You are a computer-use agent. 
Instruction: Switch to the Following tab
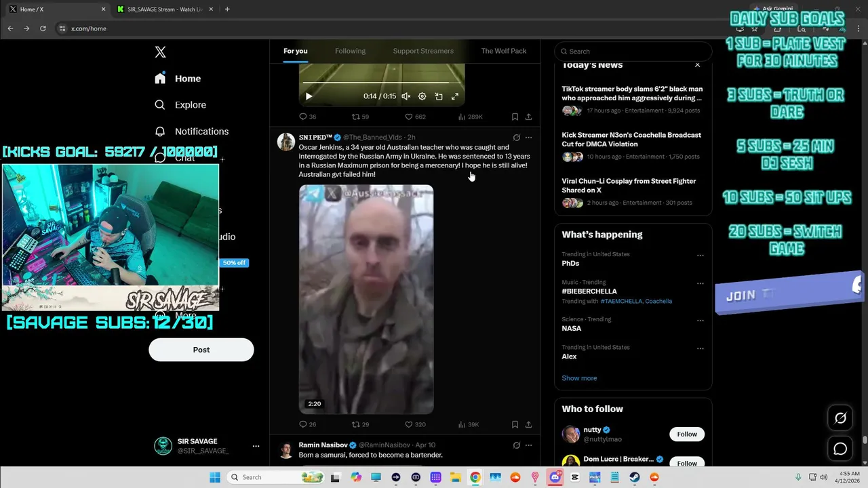click(x=350, y=52)
